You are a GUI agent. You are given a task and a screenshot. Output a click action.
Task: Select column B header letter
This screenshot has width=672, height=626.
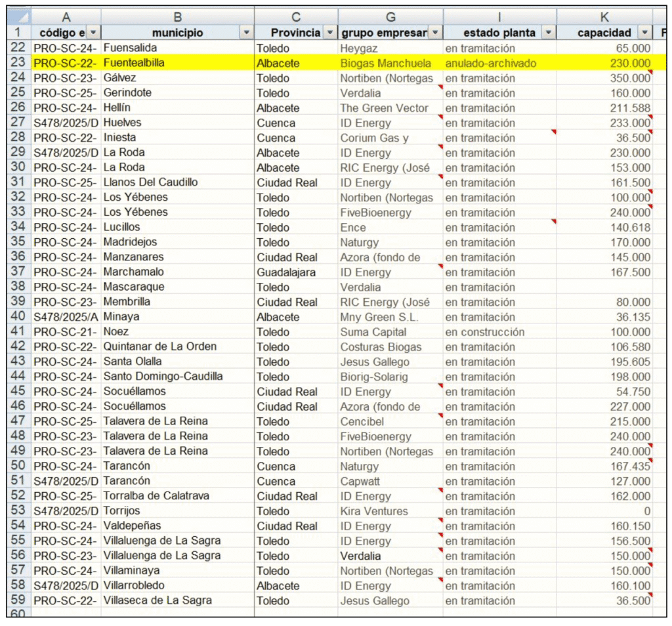coord(177,17)
